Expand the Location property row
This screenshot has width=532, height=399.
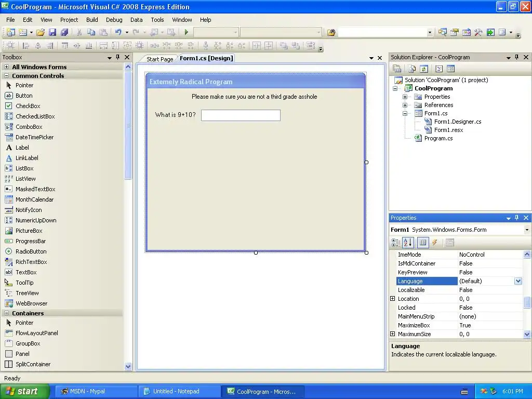[393, 299]
